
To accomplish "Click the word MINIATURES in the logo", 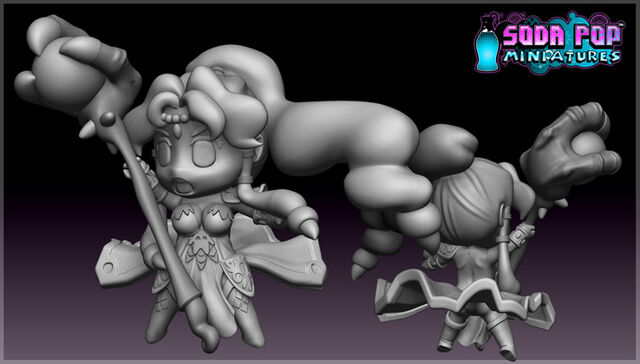I will coord(562,57).
